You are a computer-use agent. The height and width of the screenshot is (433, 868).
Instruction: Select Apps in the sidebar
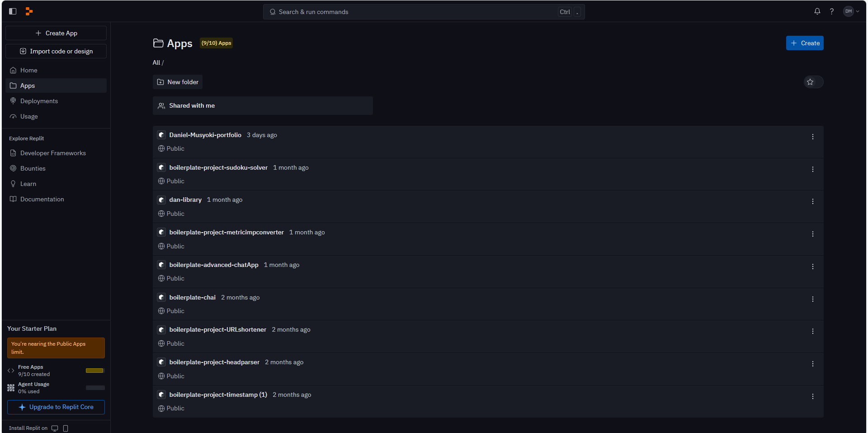tap(56, 86)
